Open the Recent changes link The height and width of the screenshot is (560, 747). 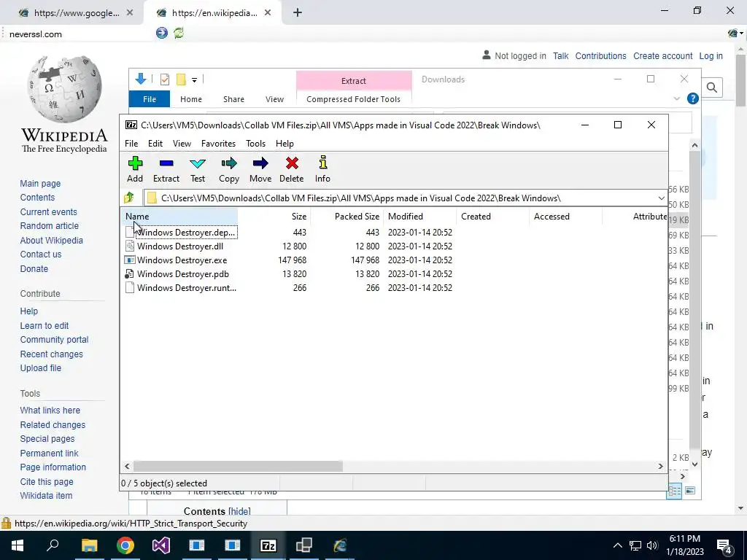tap(52, 354)
